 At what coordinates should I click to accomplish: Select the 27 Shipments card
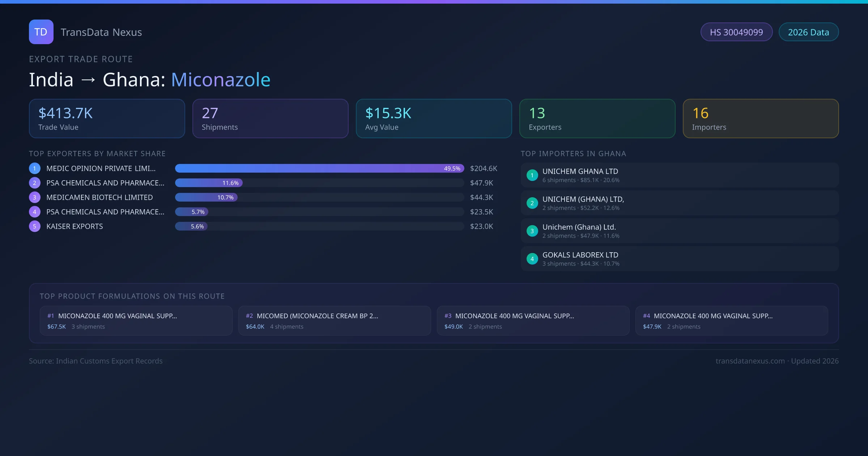[270, 118]
